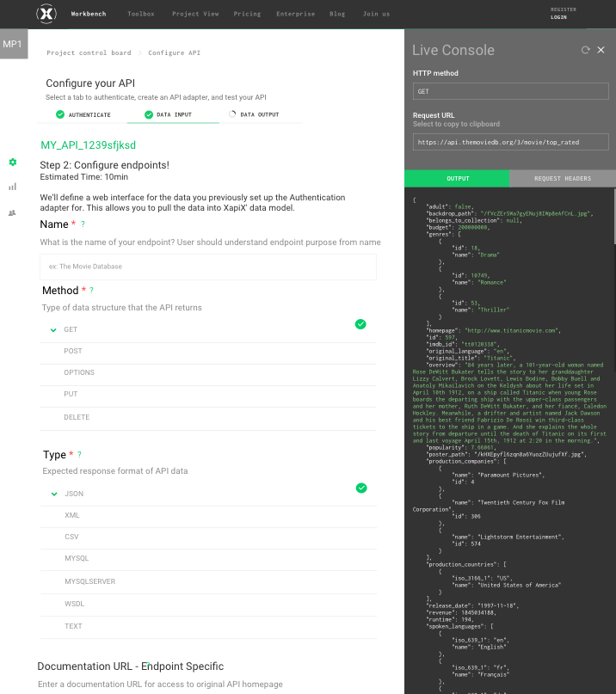Screen dimensions: 616x694
Task: Open the Blog menu item
Action: [337, 14]
